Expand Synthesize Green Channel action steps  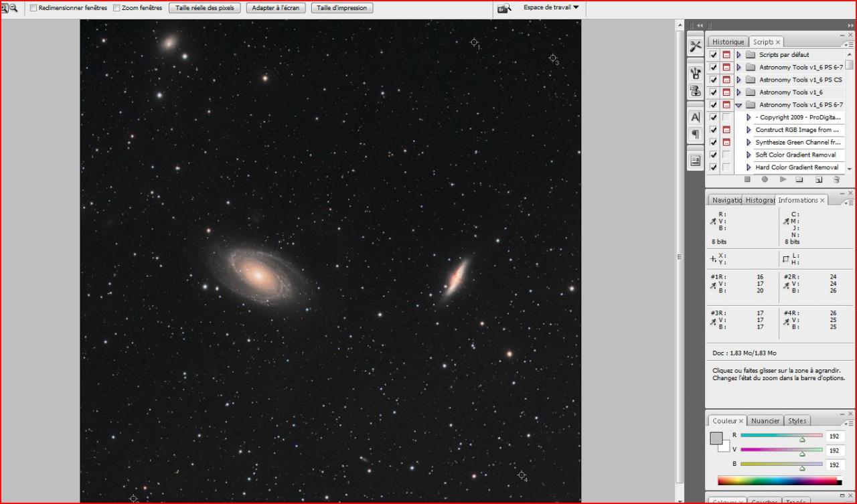click(x=749, y=143)
